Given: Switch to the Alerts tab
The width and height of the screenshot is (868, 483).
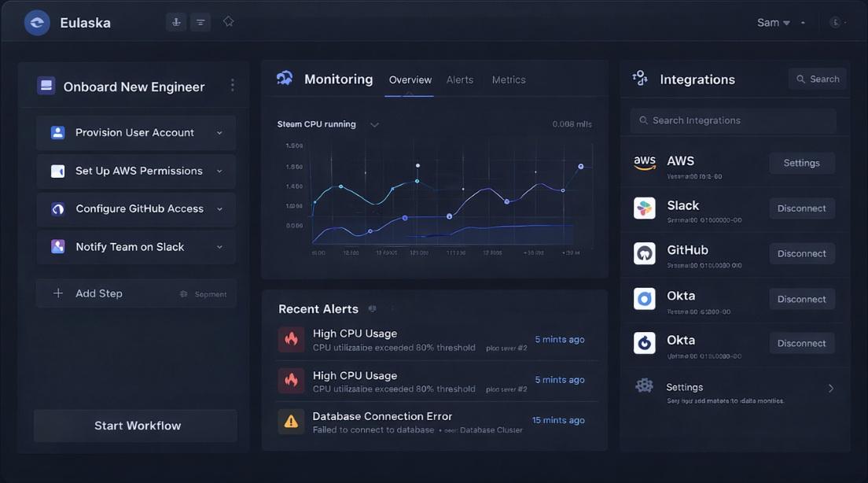Looking at the screenshot, I should click(x=460, y=80).
